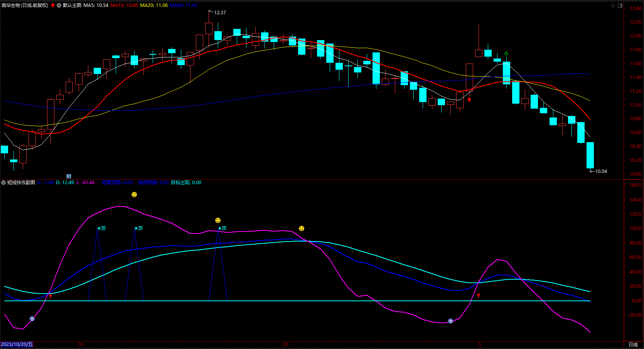The width and height of the screenshot is (644, 349).
Task: Click the month 1 marker on time axis
Action: 480,345
